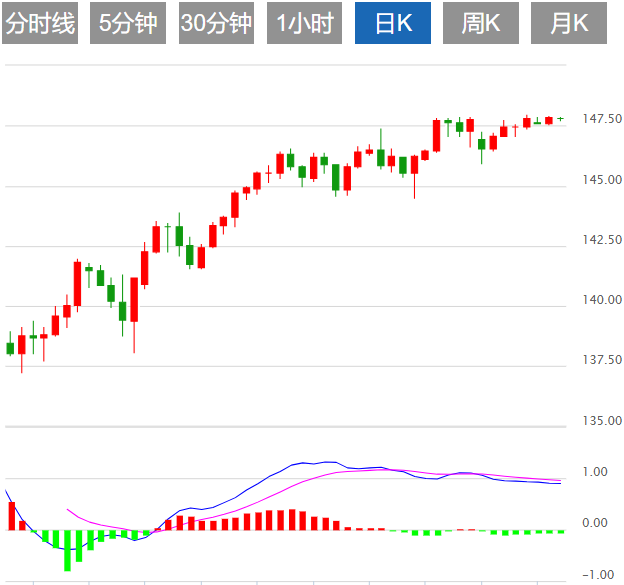The image size is (624, 585).
Task: Select the 5分钟 chart tab
Action: 128,24
